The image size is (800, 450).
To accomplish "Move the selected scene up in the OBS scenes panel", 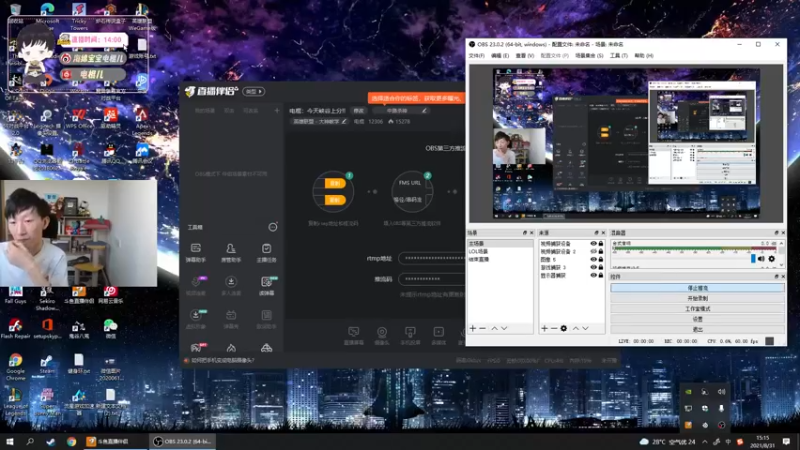I will (494, 328).
